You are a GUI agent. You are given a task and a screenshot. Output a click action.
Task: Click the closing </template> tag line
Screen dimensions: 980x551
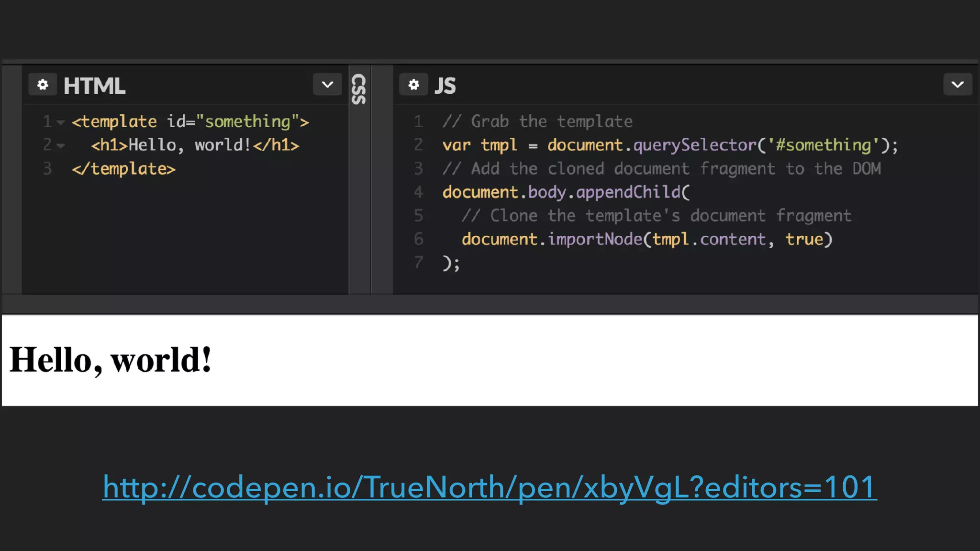click(x=123, y=168)
